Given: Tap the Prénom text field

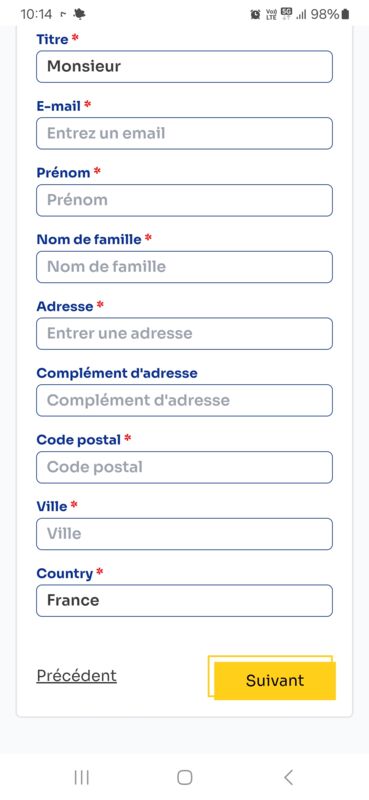Looking at the screenshot, I should click(184, 200).
